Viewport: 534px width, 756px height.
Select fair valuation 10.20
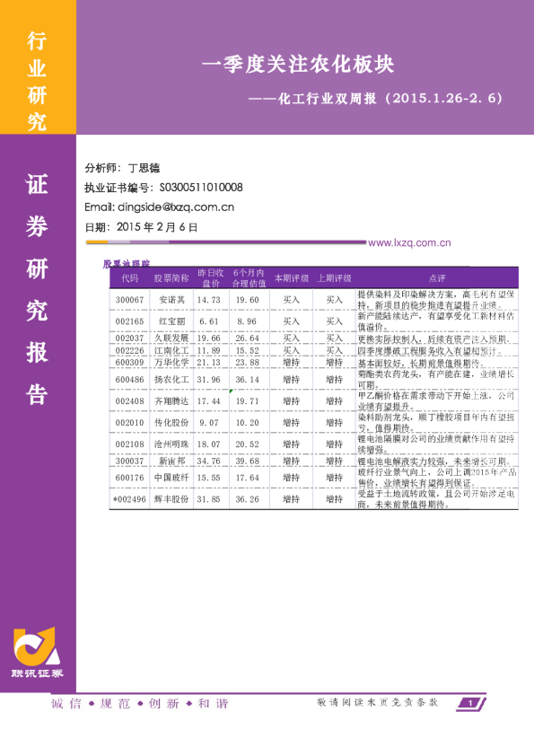pos(247,423)
